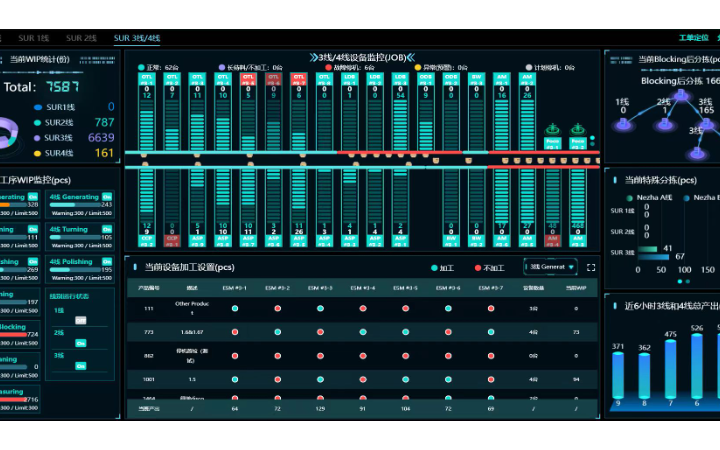Screen dimensions: 720x450
Task: Select the ODB unit showing count 9
Action: pos(426,111)
